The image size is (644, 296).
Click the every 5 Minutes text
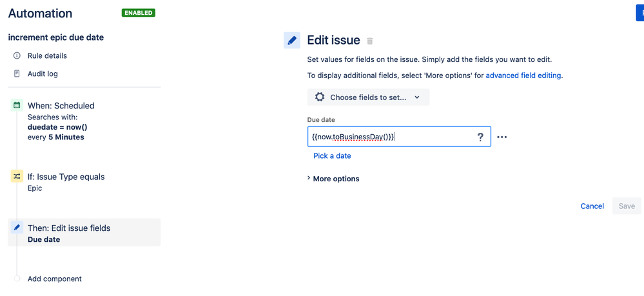tap(56, 137)
